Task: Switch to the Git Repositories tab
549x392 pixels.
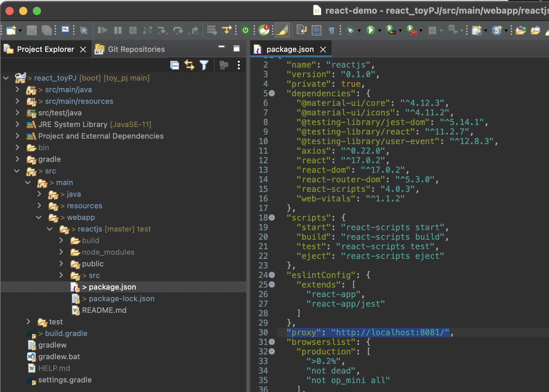Action: coord(136,49)
